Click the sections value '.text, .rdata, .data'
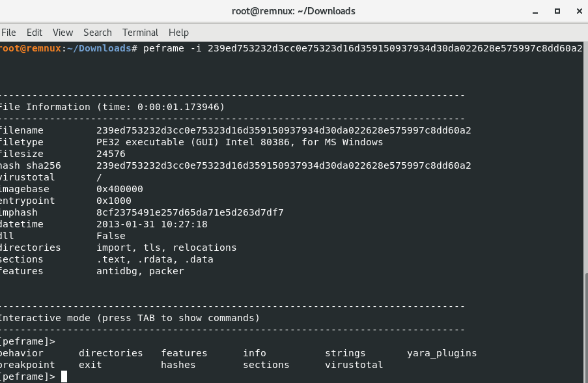 point(155,259)
